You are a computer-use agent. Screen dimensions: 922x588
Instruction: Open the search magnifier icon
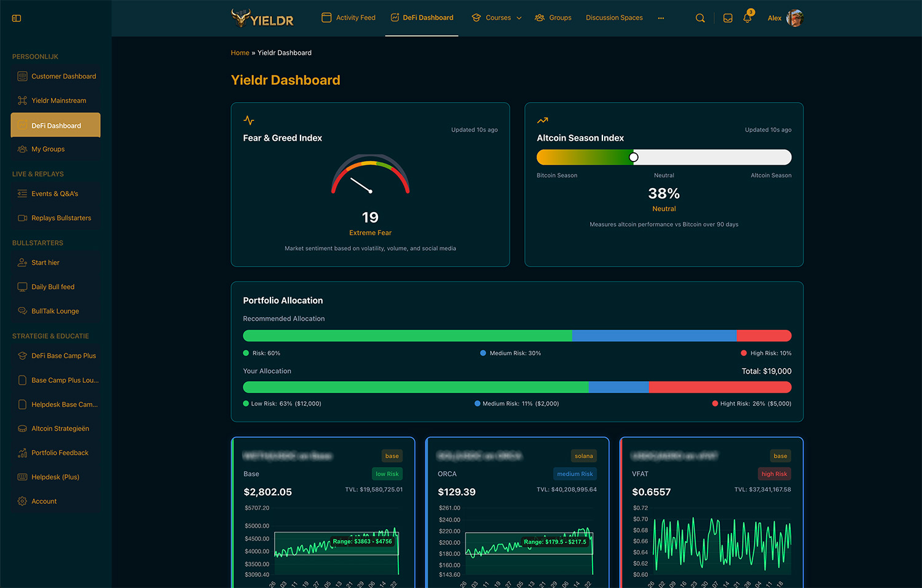coord(700,18)
